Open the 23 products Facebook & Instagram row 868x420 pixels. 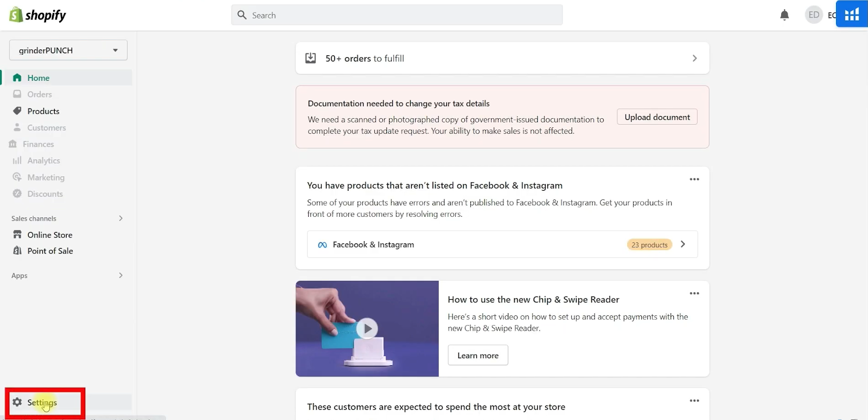(x=502, y=245)
